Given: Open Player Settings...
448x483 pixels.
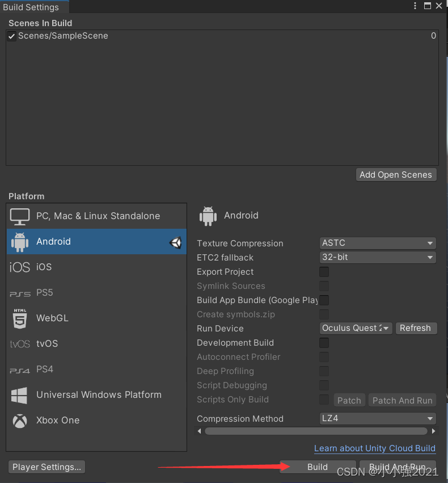Looking at the screenshot, I should [47, 467].
